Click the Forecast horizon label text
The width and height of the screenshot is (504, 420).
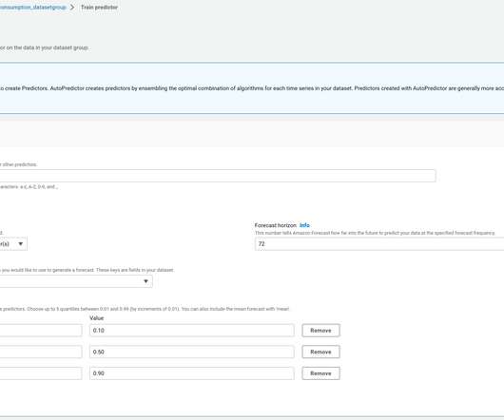(x=276, y=225)
